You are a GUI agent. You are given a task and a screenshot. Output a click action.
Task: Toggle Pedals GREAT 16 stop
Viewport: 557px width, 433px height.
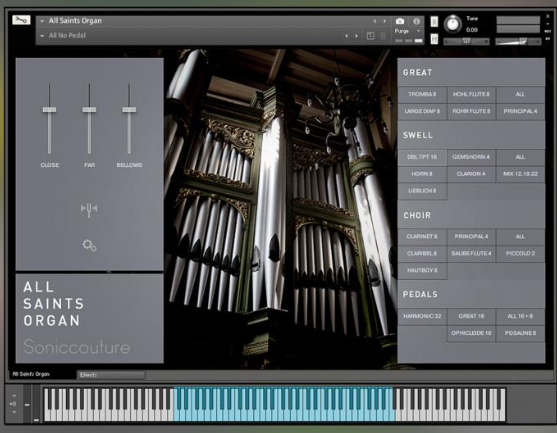point(471,316)
